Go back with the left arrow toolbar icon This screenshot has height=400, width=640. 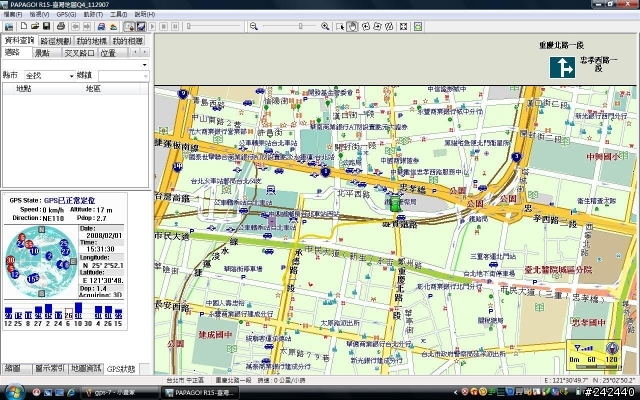click(75, 27)
